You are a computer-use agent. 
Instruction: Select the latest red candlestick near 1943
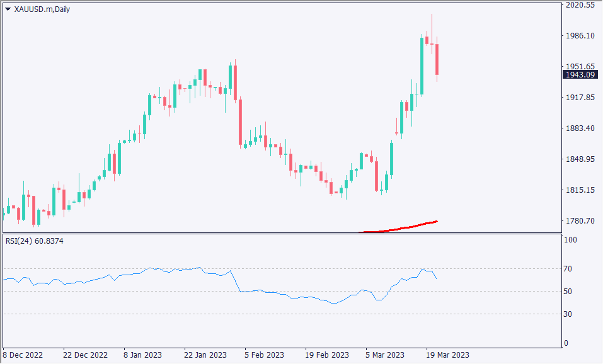[437, 60]
